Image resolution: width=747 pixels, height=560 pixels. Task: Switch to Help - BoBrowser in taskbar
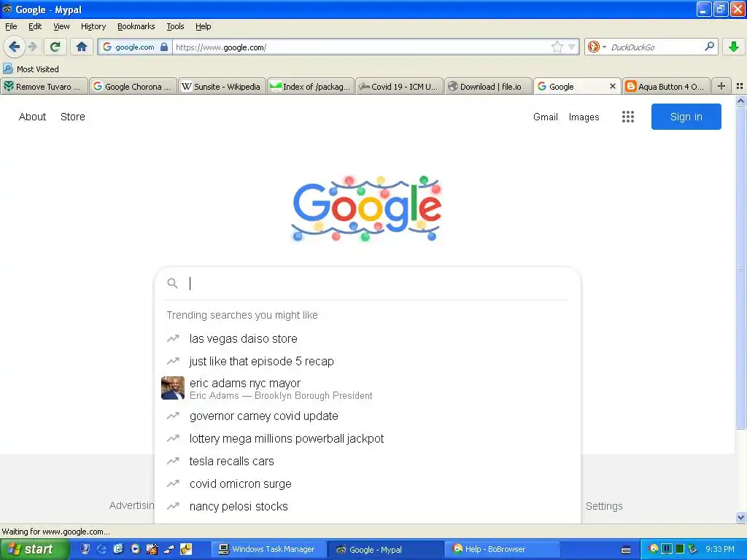click(502, 549)
